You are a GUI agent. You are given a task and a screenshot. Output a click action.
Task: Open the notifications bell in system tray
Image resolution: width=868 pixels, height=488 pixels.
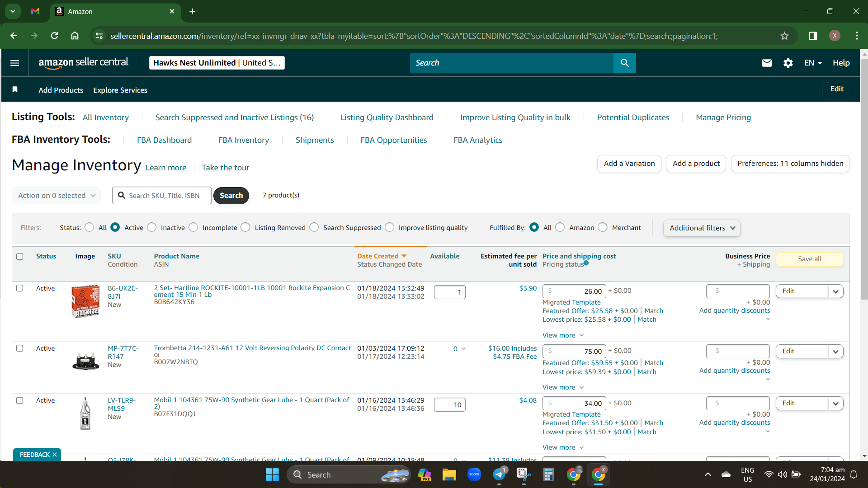coord(854,474)
